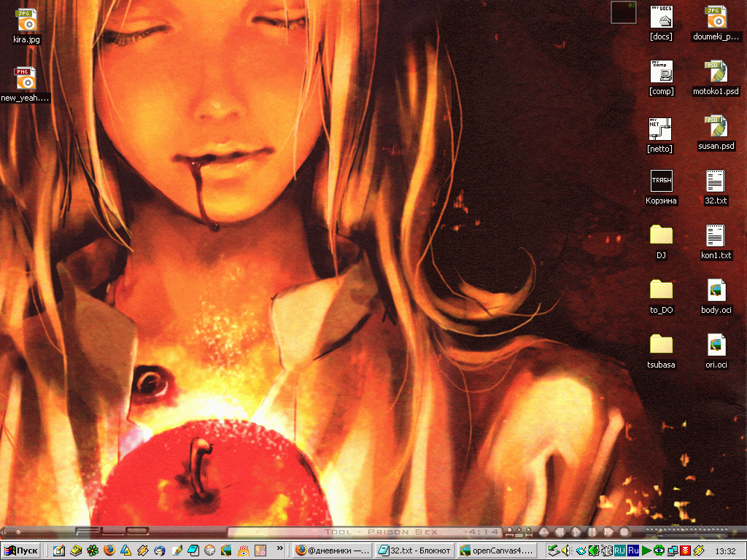Select the kon1.txt file icon
This screenshot has height=560, width=747.
point(716,242)
